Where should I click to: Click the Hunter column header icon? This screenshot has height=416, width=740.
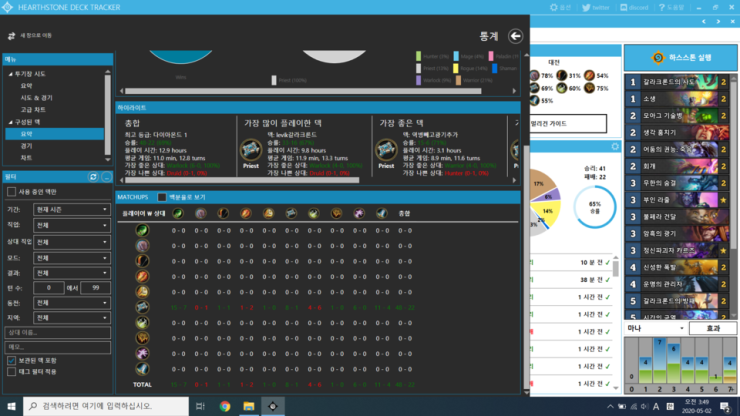[x=223, y=213]
